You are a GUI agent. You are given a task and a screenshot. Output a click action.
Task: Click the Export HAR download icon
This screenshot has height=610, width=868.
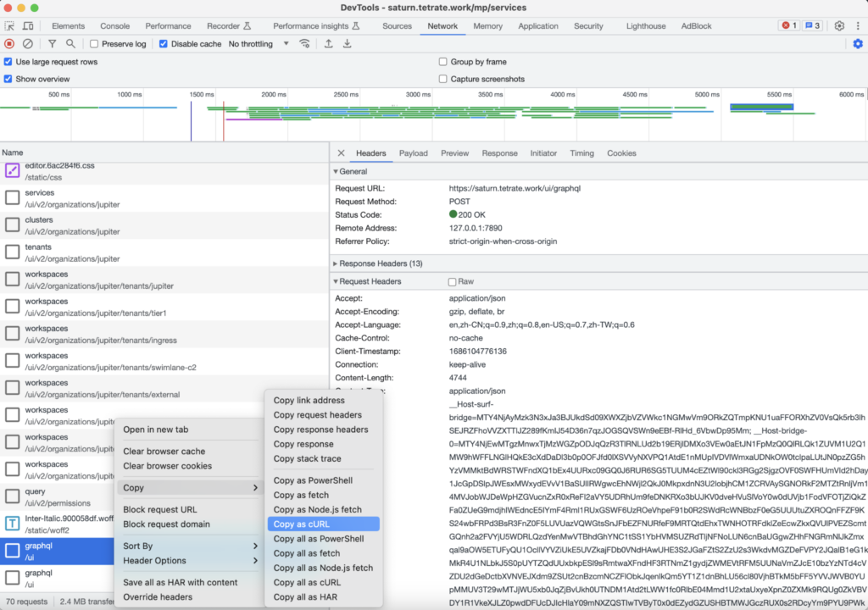coord(347,44)
